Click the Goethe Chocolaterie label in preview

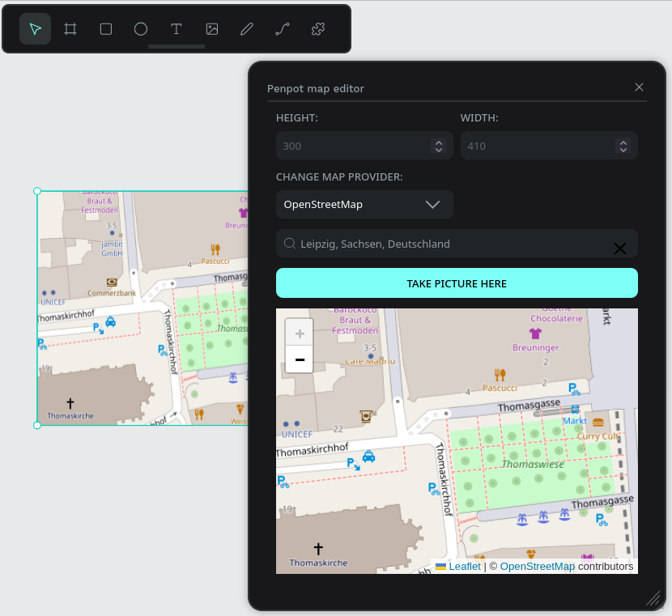click(x=556, y=314)
